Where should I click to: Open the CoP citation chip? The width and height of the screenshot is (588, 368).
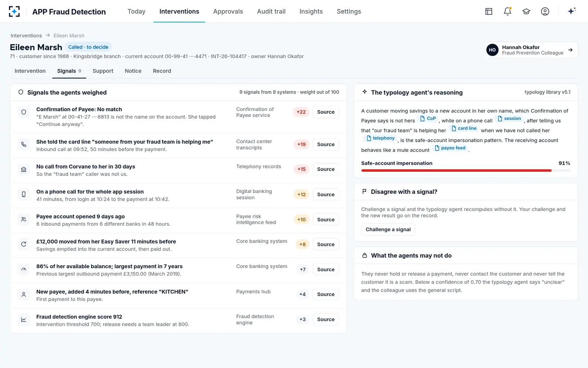428,119
